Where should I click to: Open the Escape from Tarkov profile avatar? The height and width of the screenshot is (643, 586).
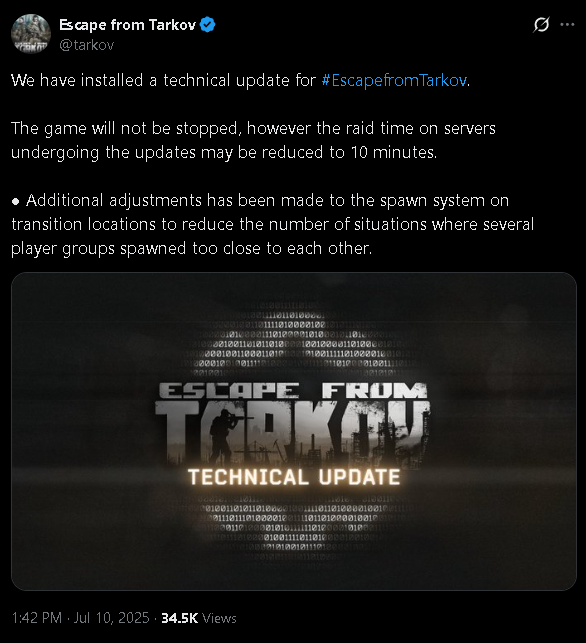[31, 34]
